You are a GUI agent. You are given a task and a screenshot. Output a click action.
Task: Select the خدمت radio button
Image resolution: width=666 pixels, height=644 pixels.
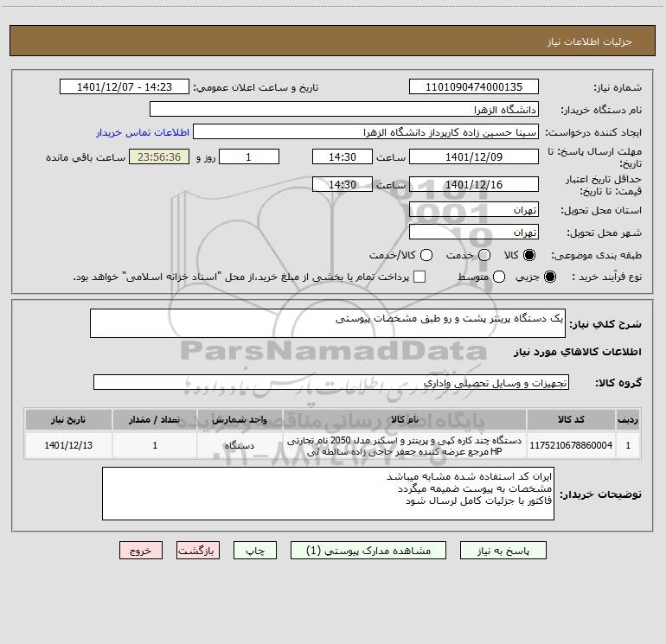pyautogui.click(x=484, y=255)
